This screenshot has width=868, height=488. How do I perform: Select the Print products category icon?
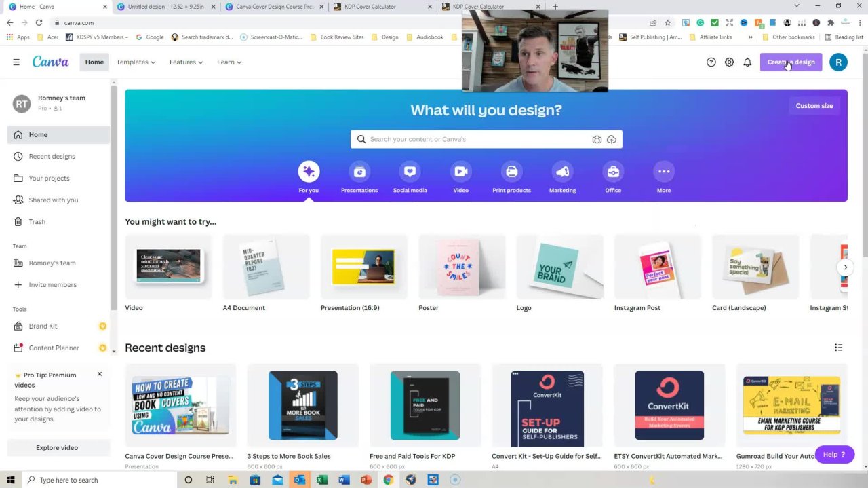click(x=511, y=172)
